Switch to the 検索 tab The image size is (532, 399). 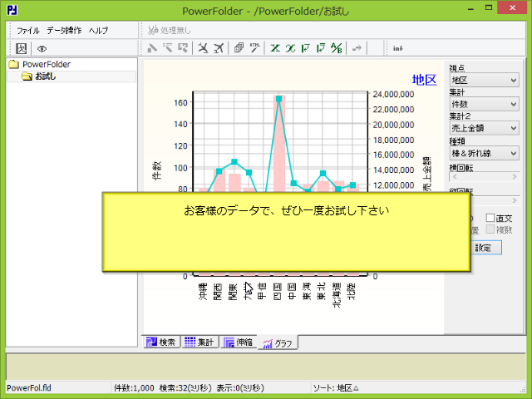coord(161,342)
